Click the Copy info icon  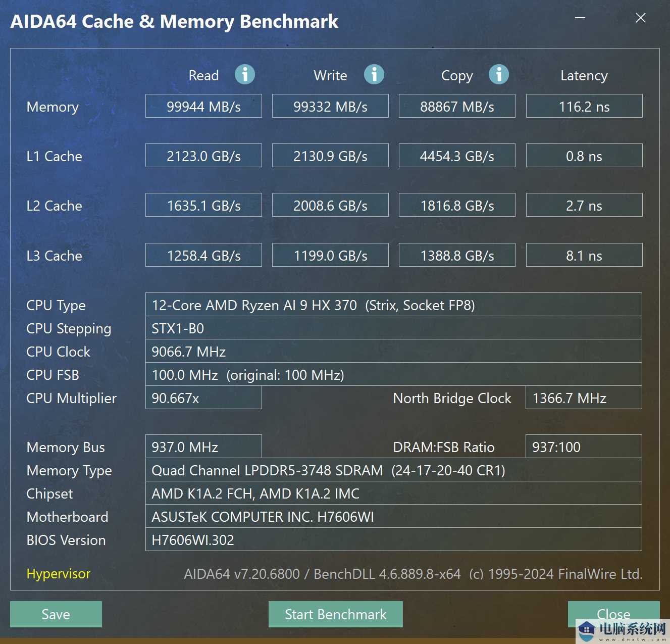(x=499, y=74)
